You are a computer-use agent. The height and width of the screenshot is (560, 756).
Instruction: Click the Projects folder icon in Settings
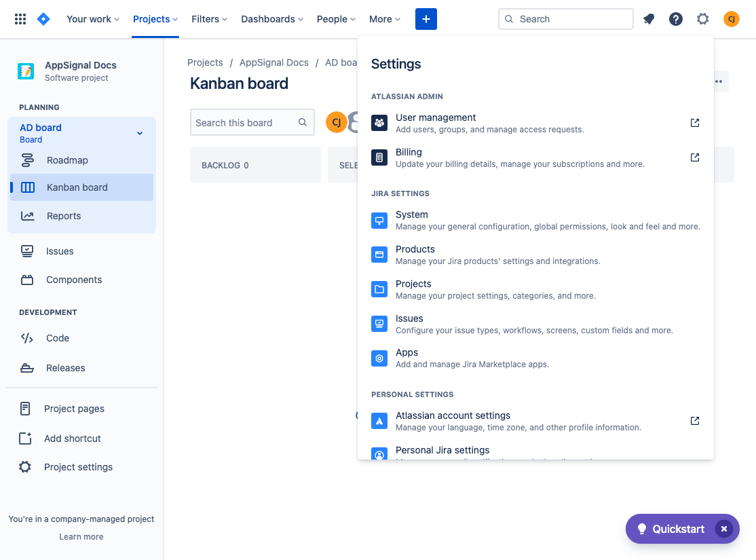point(379,289)
